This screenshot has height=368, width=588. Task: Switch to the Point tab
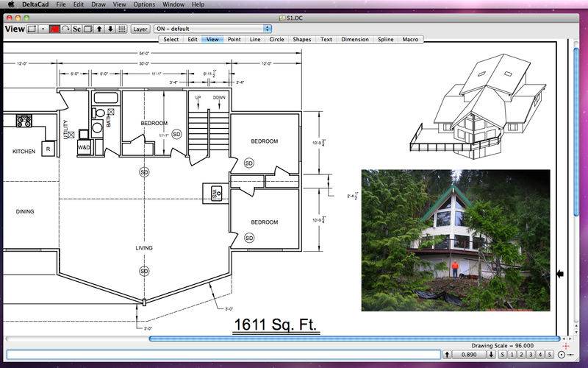tap(234, 40)
